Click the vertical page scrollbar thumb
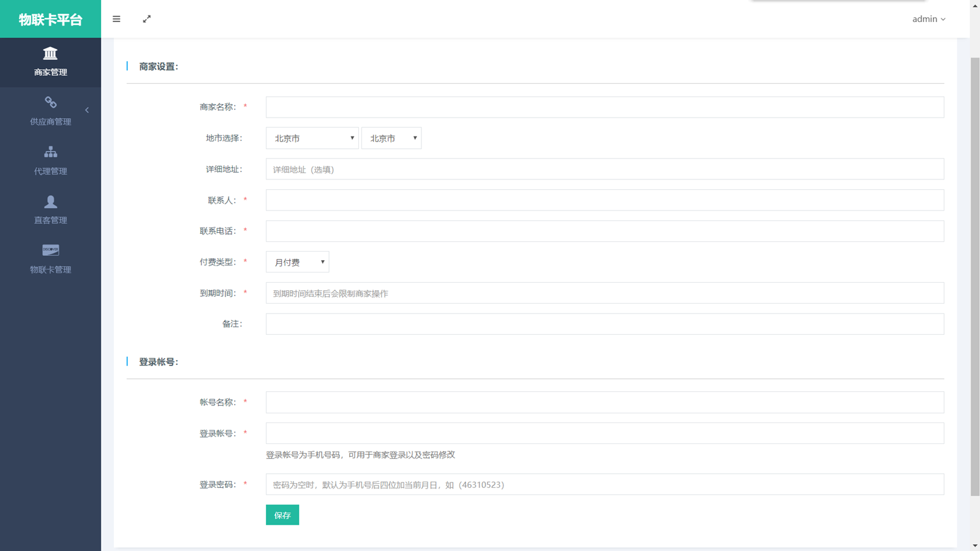Viewport: 980px width, 551px height. 974,275
